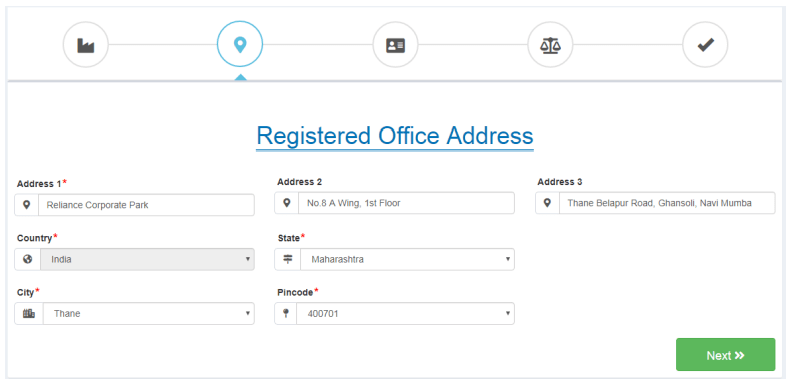The width and height of the screenshot is (791, 382).
Task: Click the Registered Office Address heading link
Action: click(x=394, y=136)
